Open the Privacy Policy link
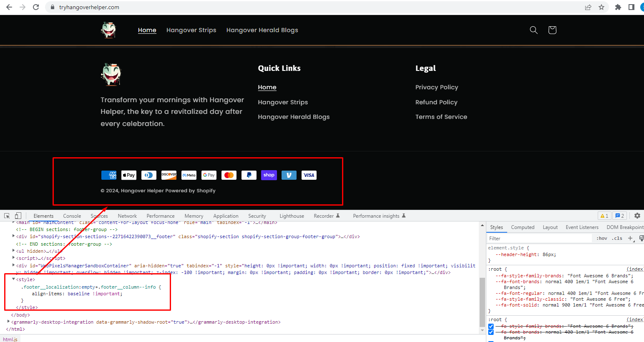This screenshot has height=342, width=644. pyautogui.click(x=437, y=87)
